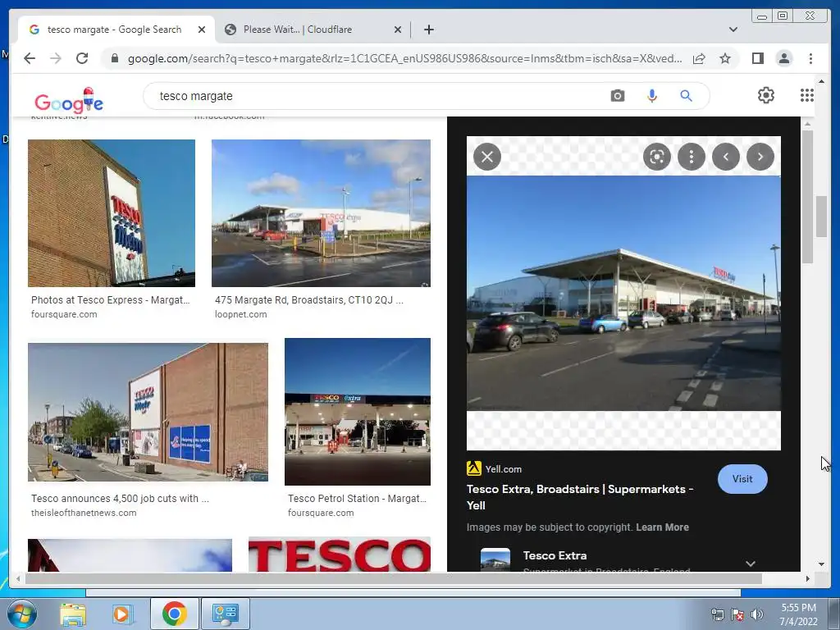This screenshot has height=630, width=840.
Task: Show the previous image in preview
Action: pos(726,157)
